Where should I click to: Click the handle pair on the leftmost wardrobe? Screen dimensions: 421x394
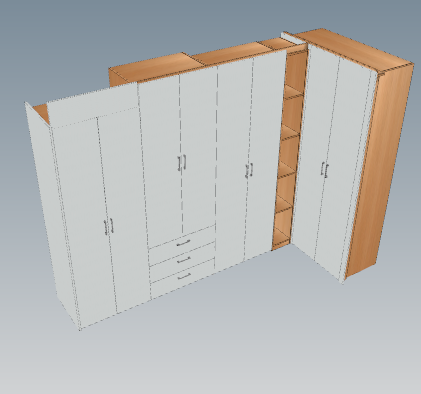109,227
